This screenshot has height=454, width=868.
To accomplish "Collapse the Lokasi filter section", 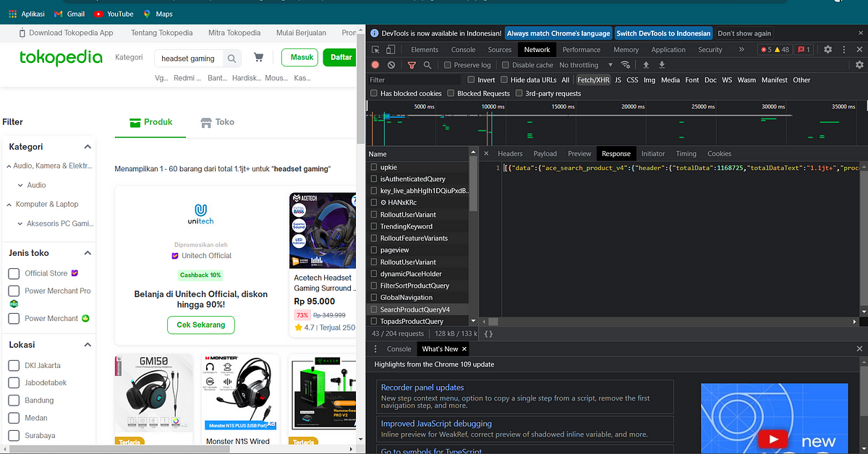I will coord(88,345).
